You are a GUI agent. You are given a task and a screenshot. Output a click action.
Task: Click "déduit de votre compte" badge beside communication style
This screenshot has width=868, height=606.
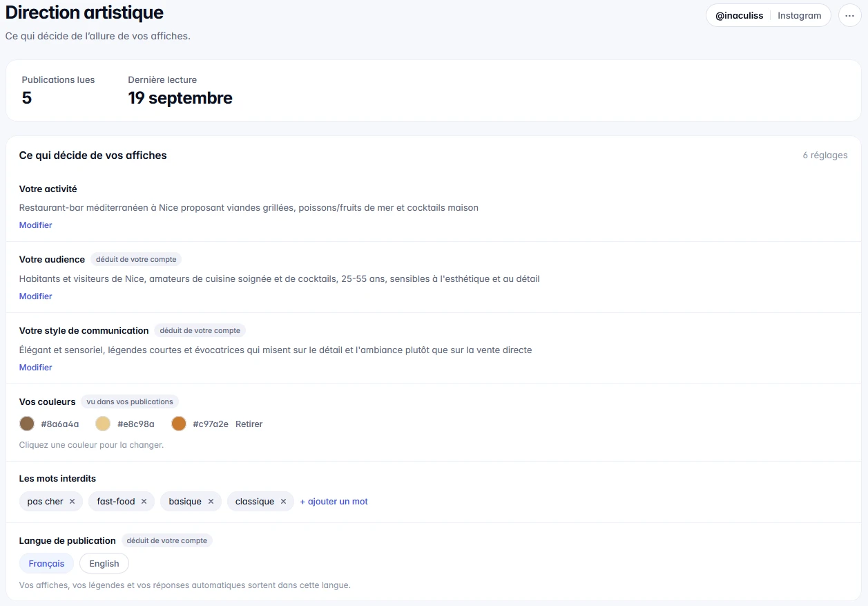pos(200,331)
